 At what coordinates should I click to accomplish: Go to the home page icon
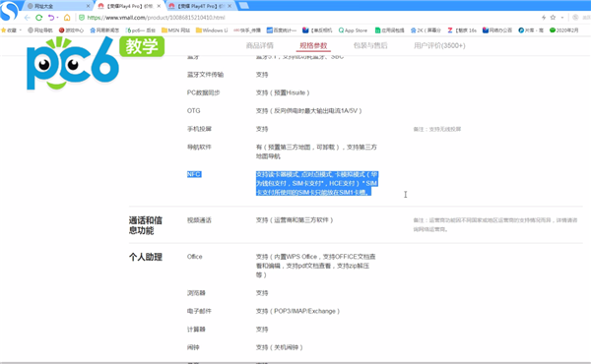coord(67,18)
